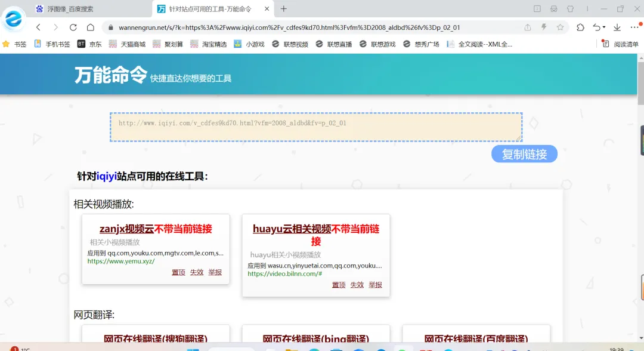Open the 天猫商城 bookmark

tap(128, 44)
